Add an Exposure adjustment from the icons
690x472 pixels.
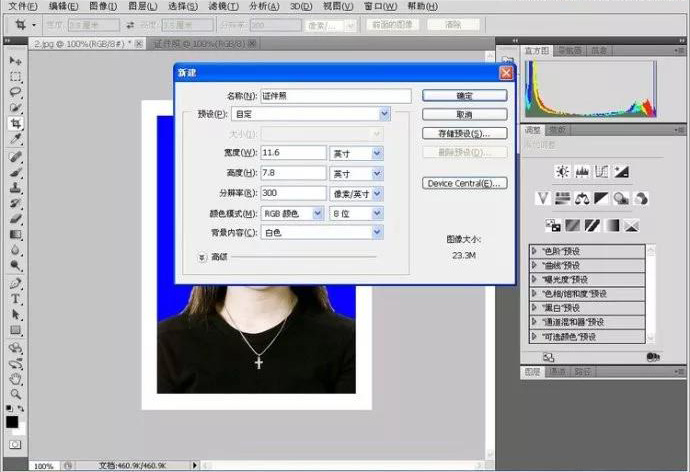tap(621, 171)
